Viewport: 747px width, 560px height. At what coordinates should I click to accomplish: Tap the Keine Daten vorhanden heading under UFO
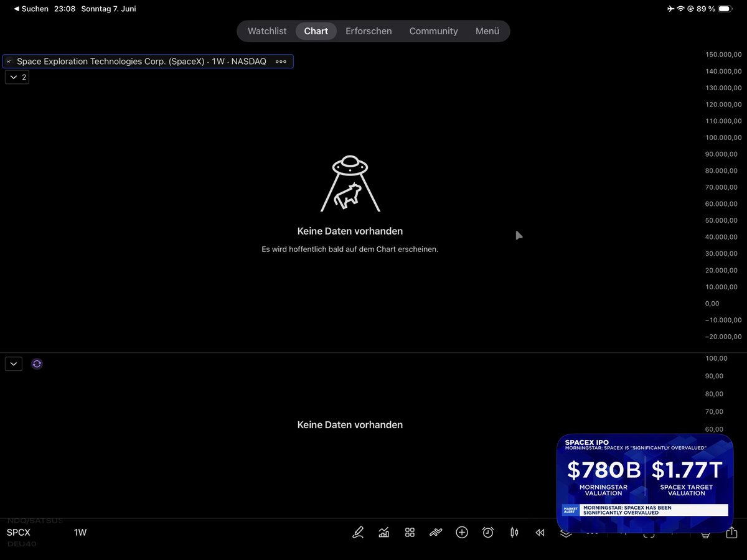tap(350, 231)
